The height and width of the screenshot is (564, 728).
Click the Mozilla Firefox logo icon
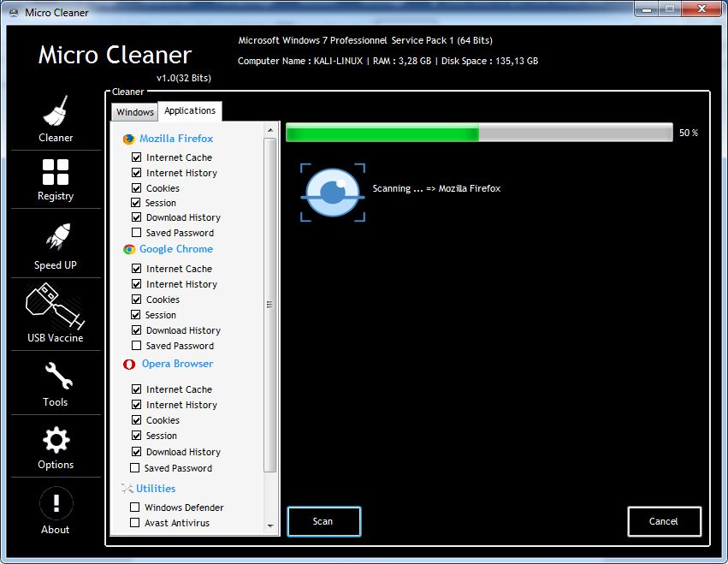pos(128,139)
